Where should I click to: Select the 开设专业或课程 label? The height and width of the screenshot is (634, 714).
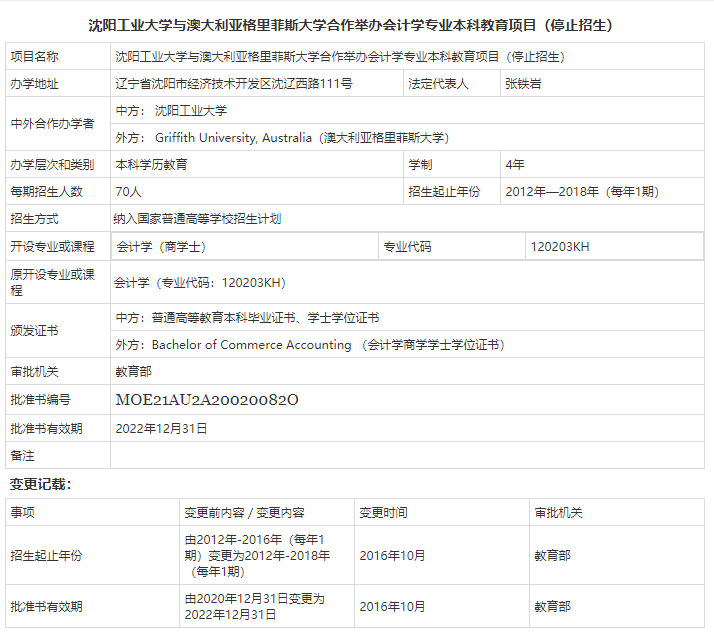pyautogui.click(x=52, y=246)
